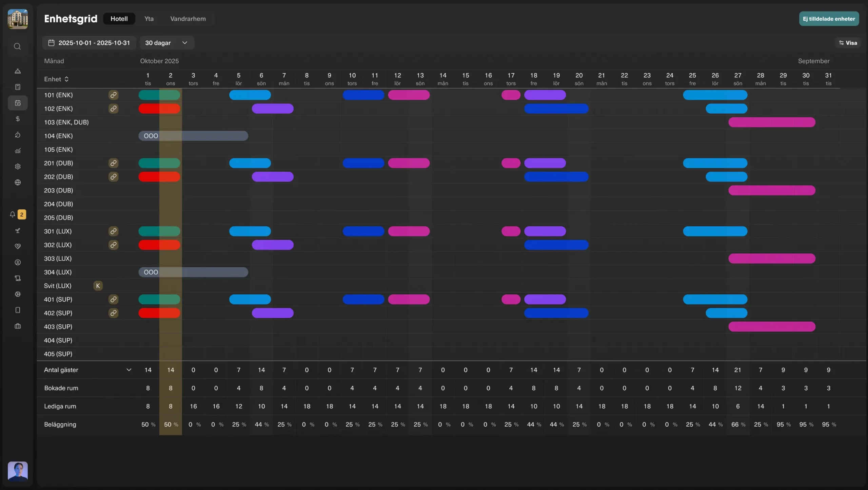Open the calculator/invoicing panel icon
868x490 pixels.
tap(18, 87)
